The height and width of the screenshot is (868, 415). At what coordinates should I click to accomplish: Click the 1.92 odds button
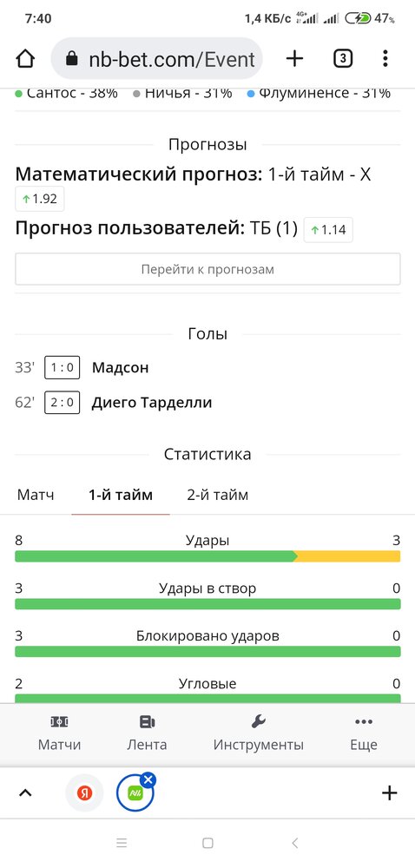coord(40,200)
